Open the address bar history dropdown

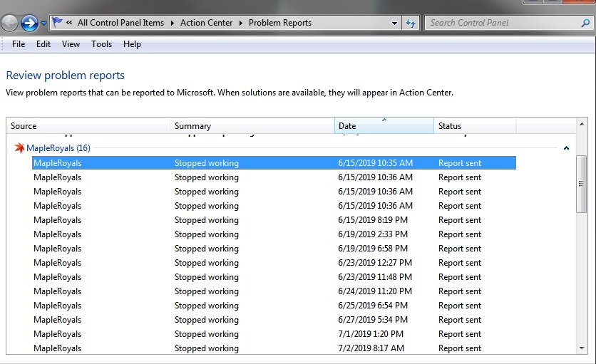coord(394,24)
